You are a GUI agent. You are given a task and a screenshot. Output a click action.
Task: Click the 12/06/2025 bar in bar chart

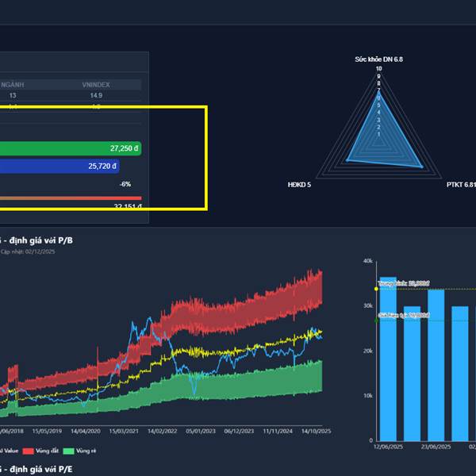pyautogui.click(x=388, y=359)
